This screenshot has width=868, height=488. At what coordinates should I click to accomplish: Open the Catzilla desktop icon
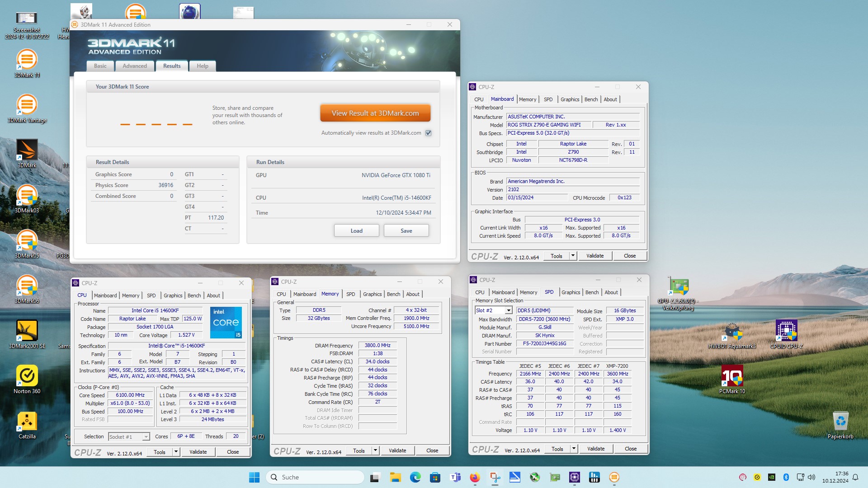27,425
